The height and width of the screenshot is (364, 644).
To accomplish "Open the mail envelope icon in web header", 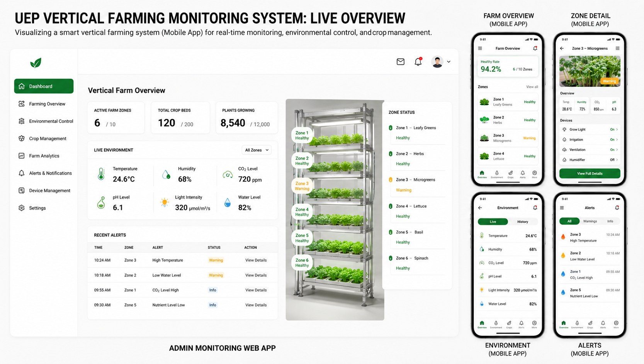I will 401,62.
